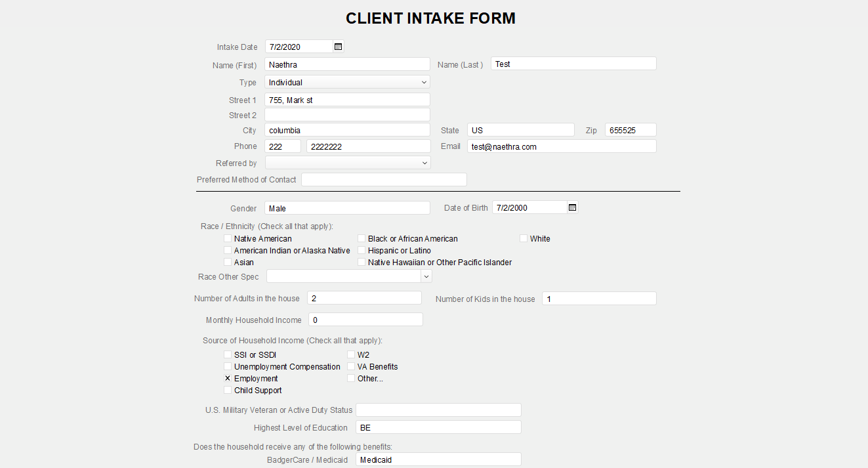Open the Referred by dropdown
This screenshot has height=468, width=868.
coord(348,163)
